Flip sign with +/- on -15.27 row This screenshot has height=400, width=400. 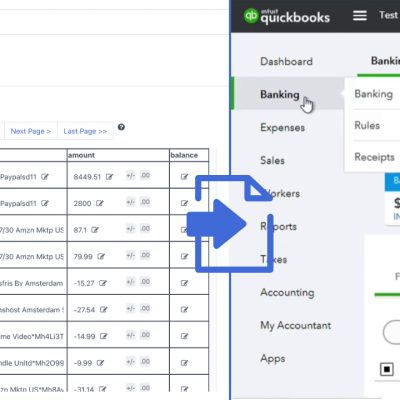coord(131,282)
